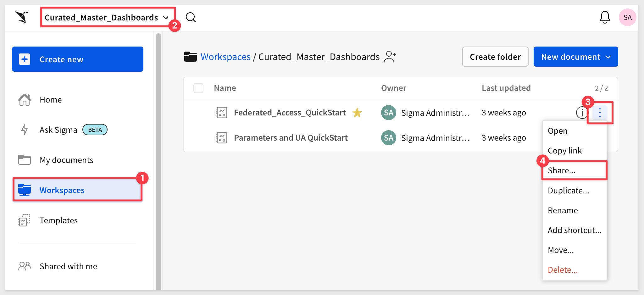Click the Home house icon
644x295 pixels.
pyautogui.click(x=25, y=100)
